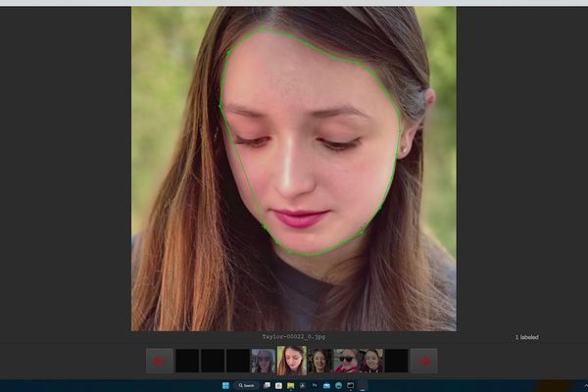Click the Taylor-00022_0.jpg filename label
Image resolution: width=588 pixels, height=392 pixels.
point(293,337)
